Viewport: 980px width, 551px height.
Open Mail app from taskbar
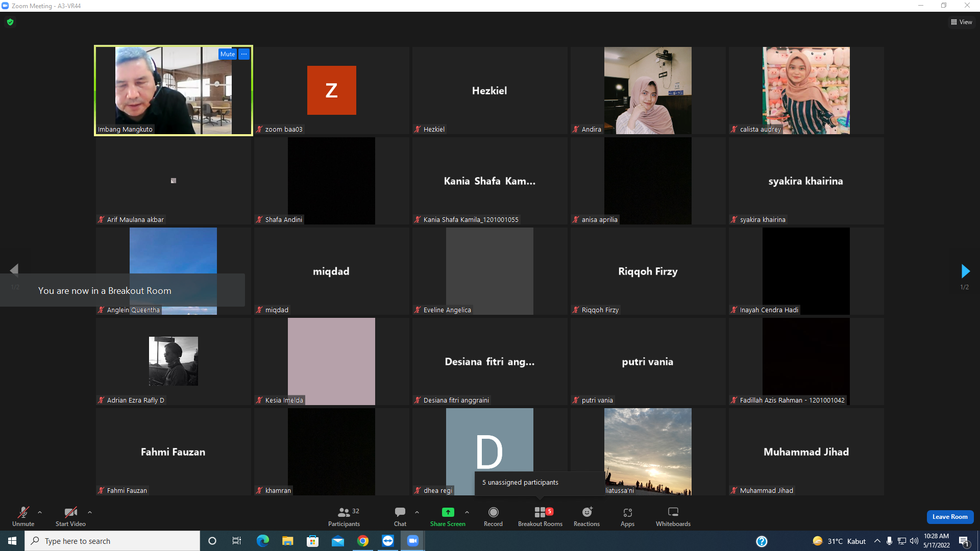pyautogui.click(x=337, y=541)
